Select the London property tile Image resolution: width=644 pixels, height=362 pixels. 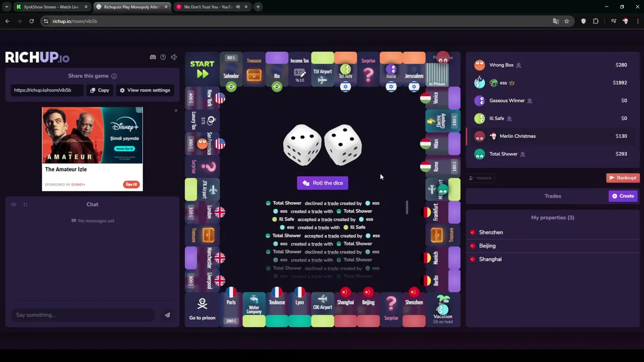click(x=202, y=212)
